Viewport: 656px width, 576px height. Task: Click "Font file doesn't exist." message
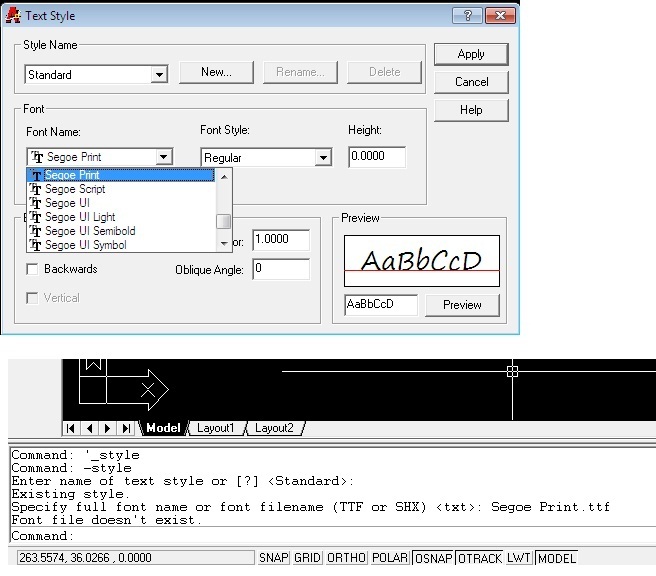click(107, 520)
